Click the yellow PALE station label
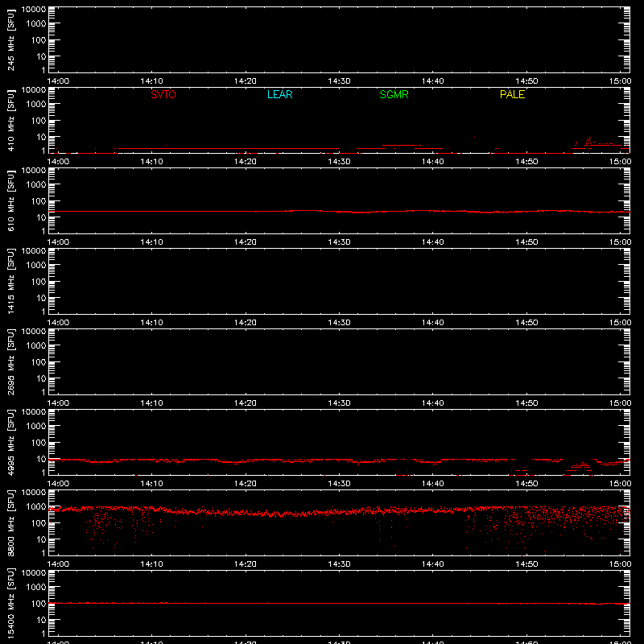644x644 pixels. (512, 94)
